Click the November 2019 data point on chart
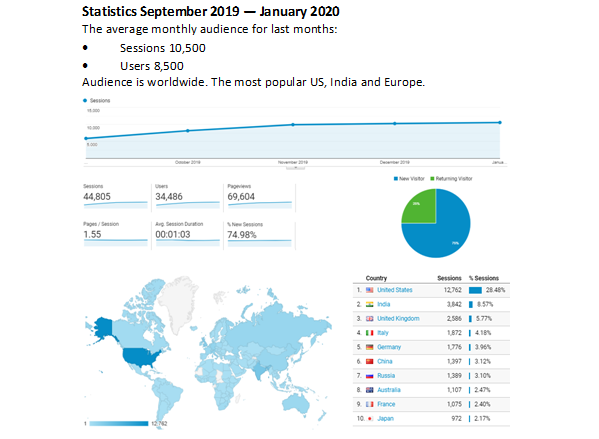Viewport: 599px width, 439px height. pos(293,125)
